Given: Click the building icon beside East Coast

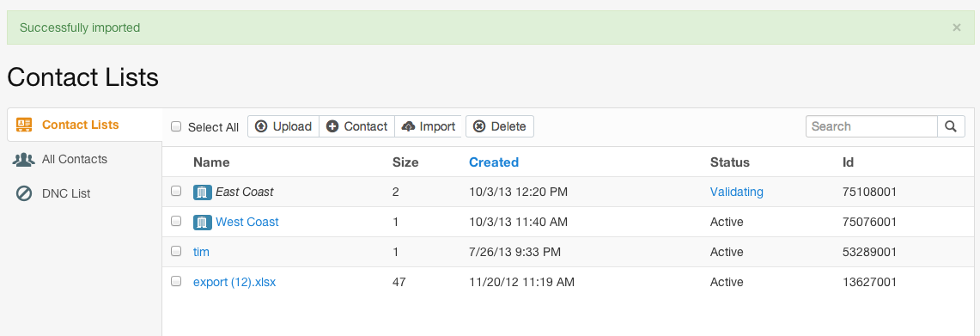Looking at the screenshot, I should click(x=202, y=192).
